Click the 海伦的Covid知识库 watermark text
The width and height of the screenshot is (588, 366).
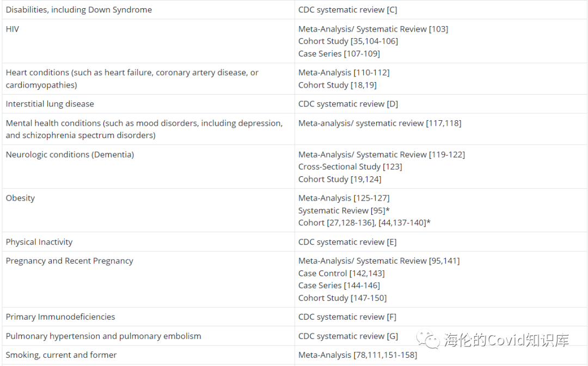506,340
